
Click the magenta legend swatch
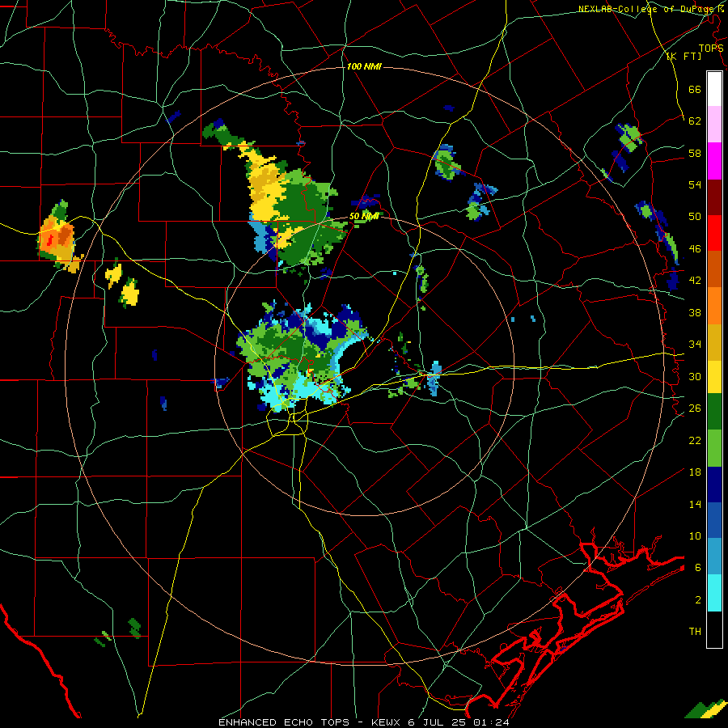[x=714, y=161]
